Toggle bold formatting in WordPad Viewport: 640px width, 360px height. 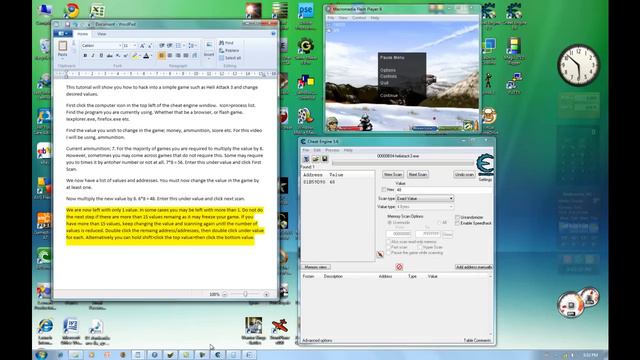click(x=85, y=56)
